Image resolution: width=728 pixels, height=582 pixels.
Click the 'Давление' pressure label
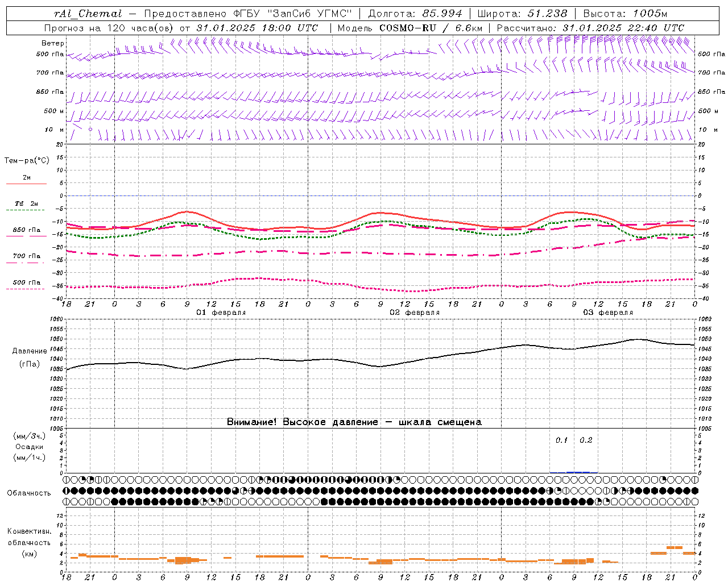click(30, 351)
